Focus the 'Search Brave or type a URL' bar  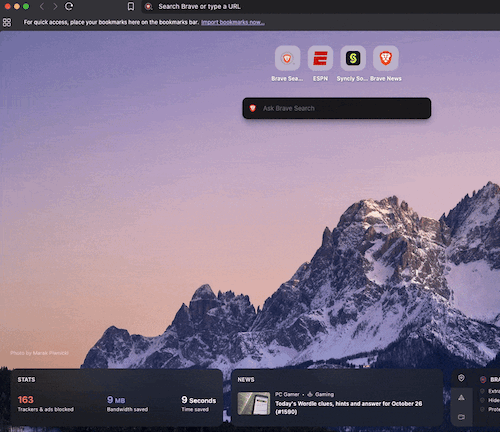(320, 7)
